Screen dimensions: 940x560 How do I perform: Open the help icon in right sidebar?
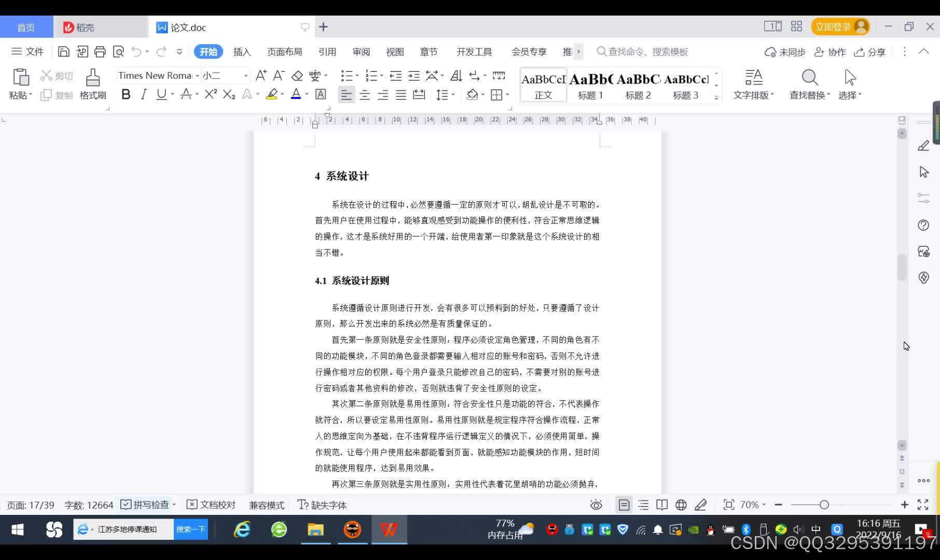924,225
